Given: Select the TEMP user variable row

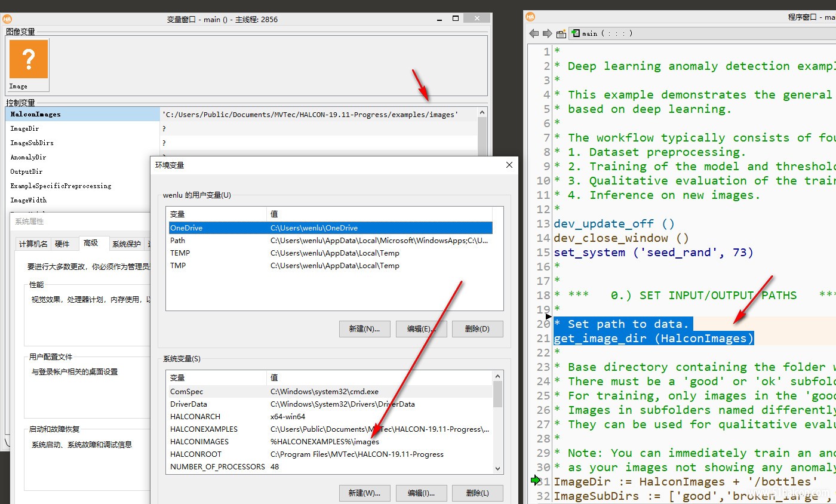Looking at the screenshot, I should 330,253.
